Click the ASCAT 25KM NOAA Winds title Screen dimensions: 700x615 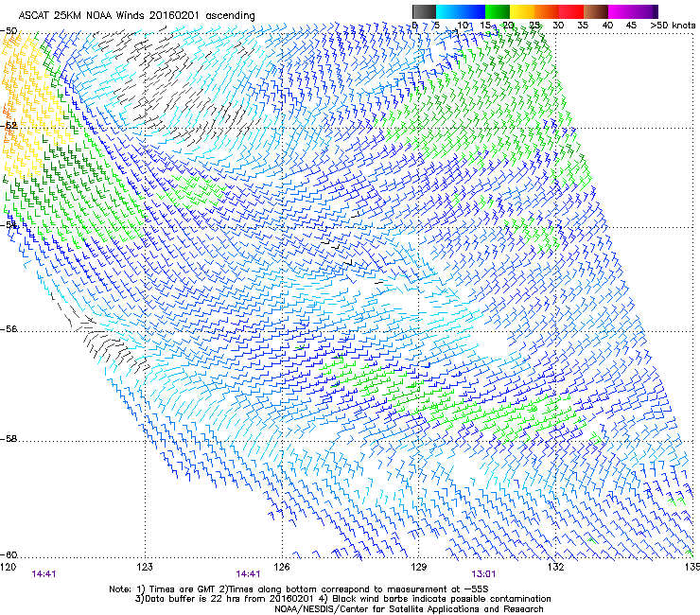click(x=136, y=16)
